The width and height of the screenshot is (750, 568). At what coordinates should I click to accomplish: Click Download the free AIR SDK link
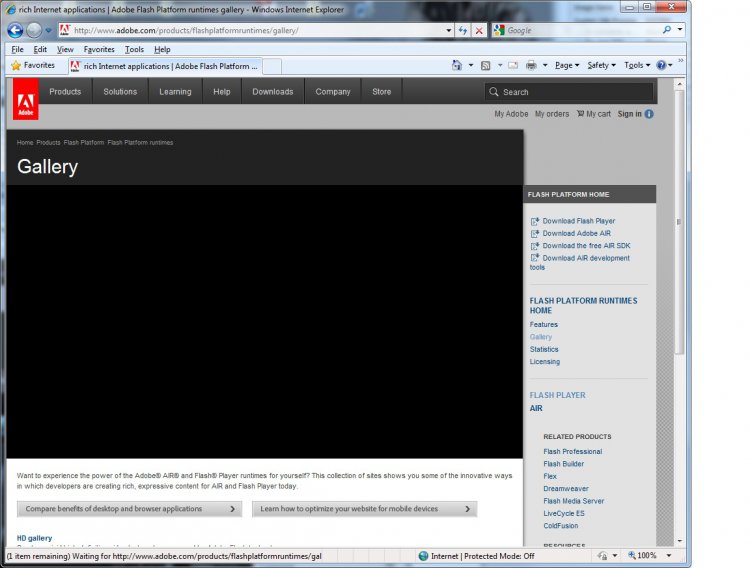(586, 246)
